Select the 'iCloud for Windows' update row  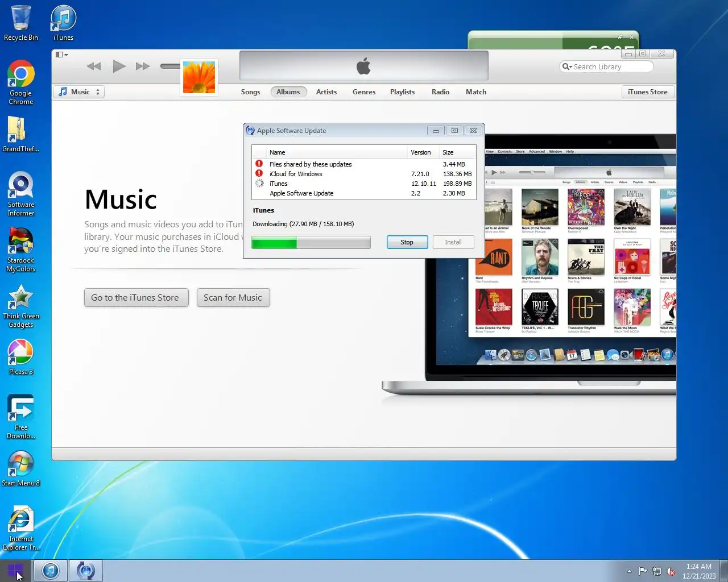pyautogui.click(x=364, y=174)
